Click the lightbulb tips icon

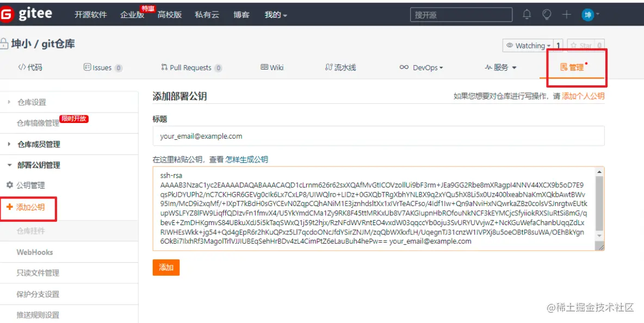click(x=547, y=15)
